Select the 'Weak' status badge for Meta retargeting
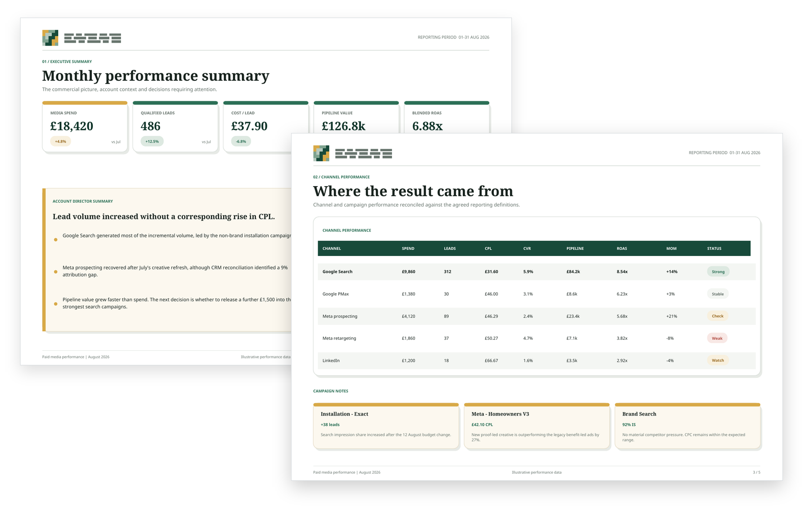Image resolution: width=803 pixels, height=532 pixels. tap(717, 338)
